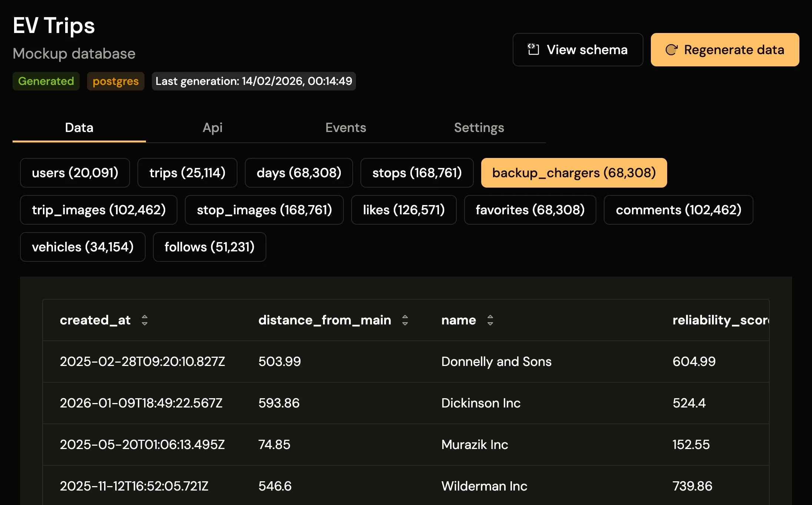
Task: Open the Events tab
Action: (346, 128)
